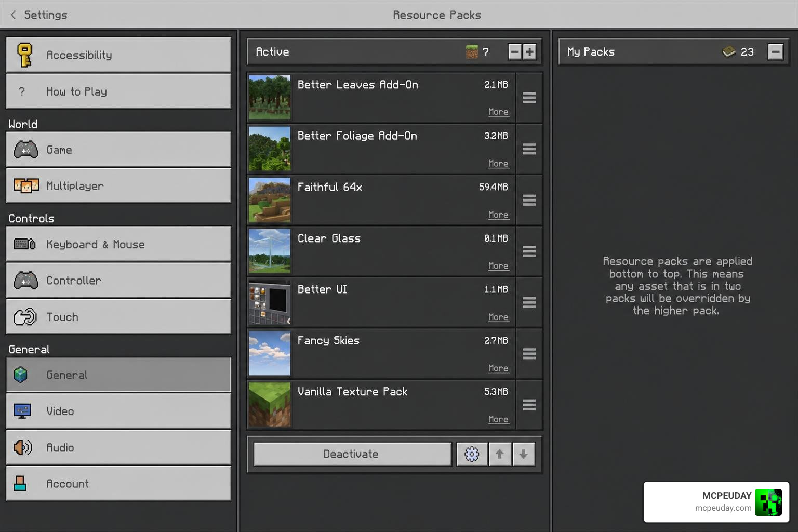Click the Fancy Skies title

click(x=328, y=341)
